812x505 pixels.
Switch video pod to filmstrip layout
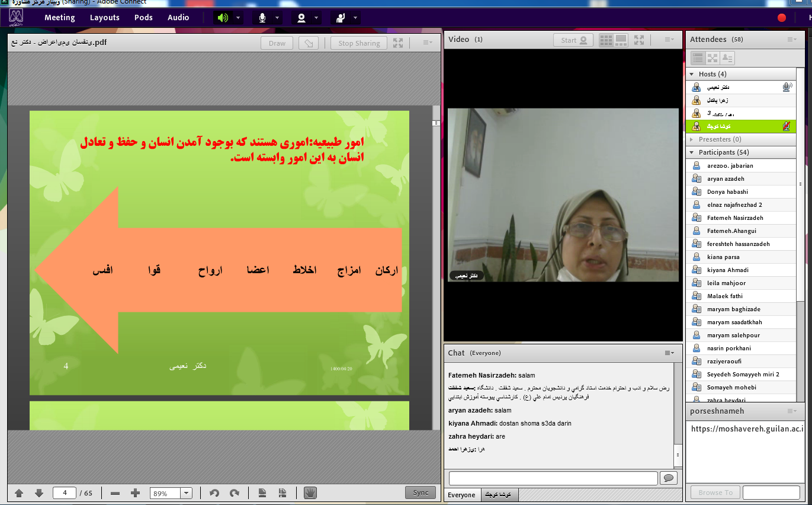click(x=621, y=40)
